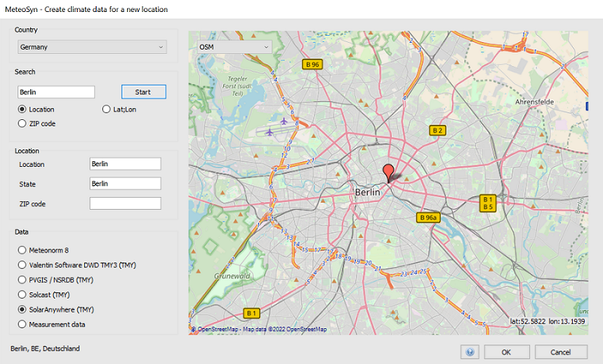603x364 pixels.
Task: Click the empty ZIP code input field
Action: 126,203
